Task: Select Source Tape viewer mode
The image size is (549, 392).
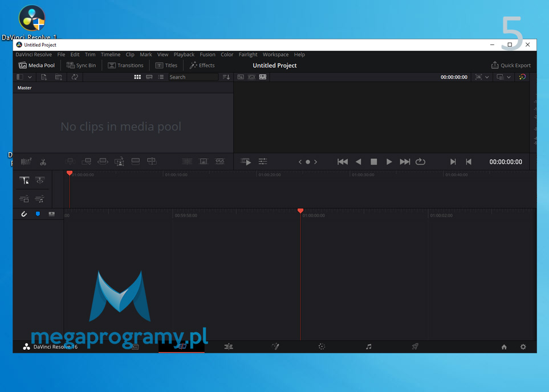Action: coord(251,77)
